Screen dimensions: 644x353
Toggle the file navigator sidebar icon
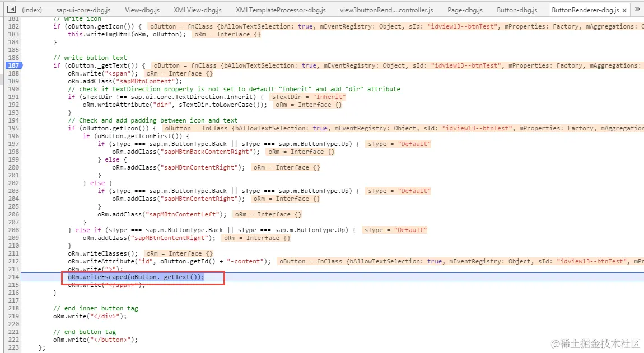tap(12, 9)
